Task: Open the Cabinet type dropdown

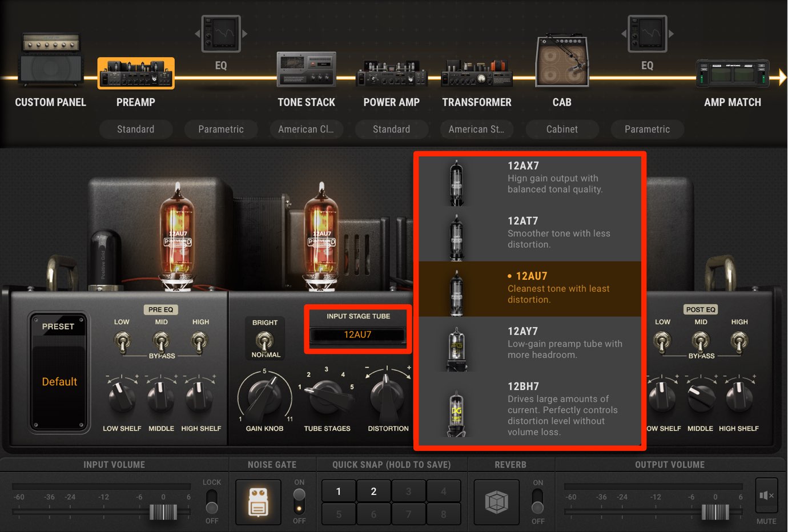Action: pyautogui.click(x=562, y=129)
